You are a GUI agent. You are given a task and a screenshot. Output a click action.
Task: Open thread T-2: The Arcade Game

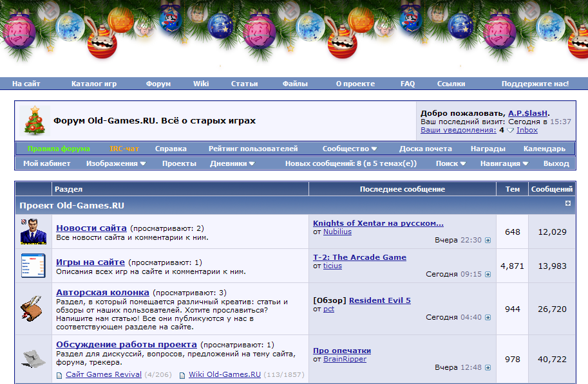coord(359,257)
